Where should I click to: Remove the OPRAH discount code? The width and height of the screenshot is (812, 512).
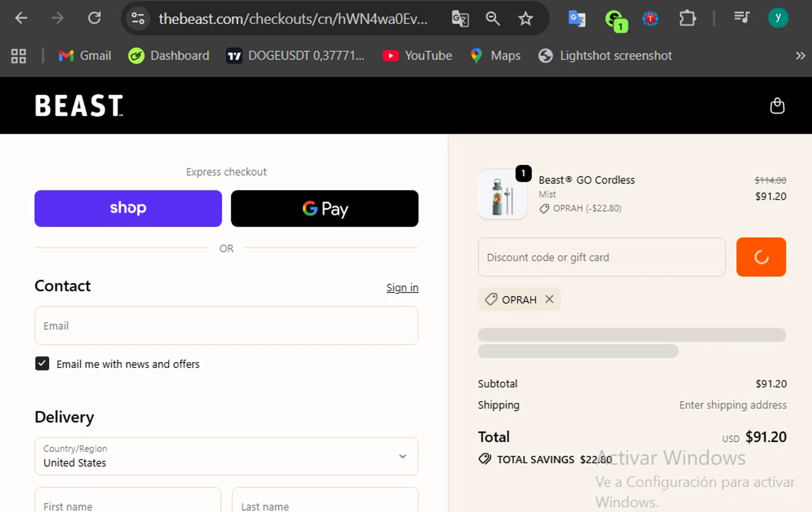549,299
